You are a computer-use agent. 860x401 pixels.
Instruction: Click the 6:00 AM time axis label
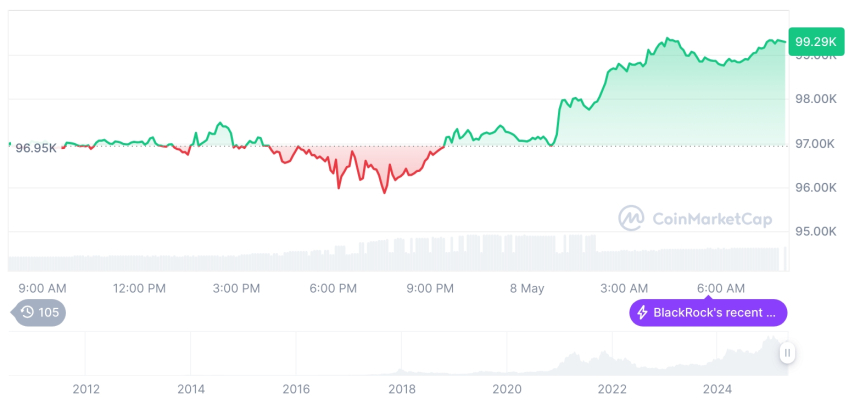click(721, 288)
